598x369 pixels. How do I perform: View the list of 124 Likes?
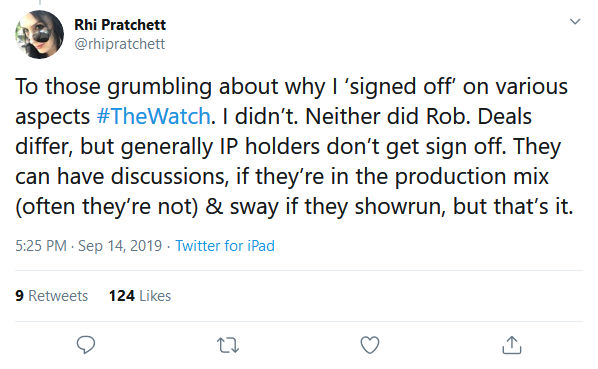pyautogui.click(x=140, y=296)
